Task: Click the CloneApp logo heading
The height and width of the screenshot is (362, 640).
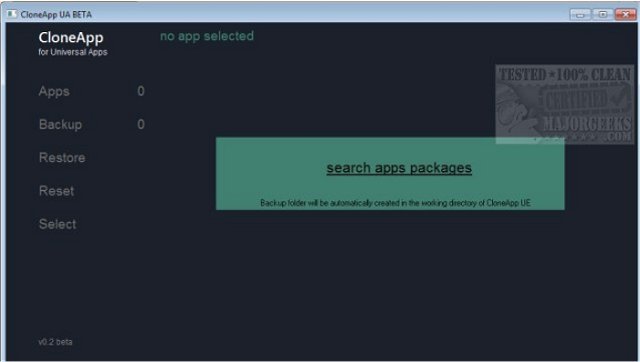Action: 71,38
